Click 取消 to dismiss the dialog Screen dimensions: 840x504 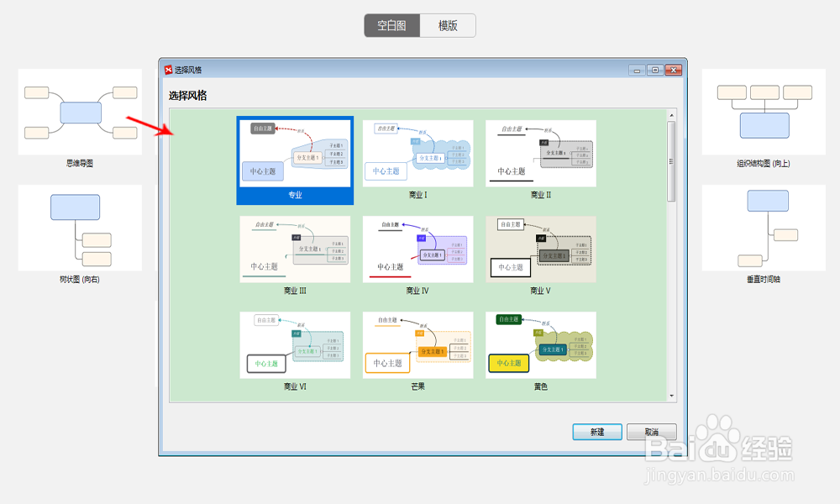click(651, 431)
